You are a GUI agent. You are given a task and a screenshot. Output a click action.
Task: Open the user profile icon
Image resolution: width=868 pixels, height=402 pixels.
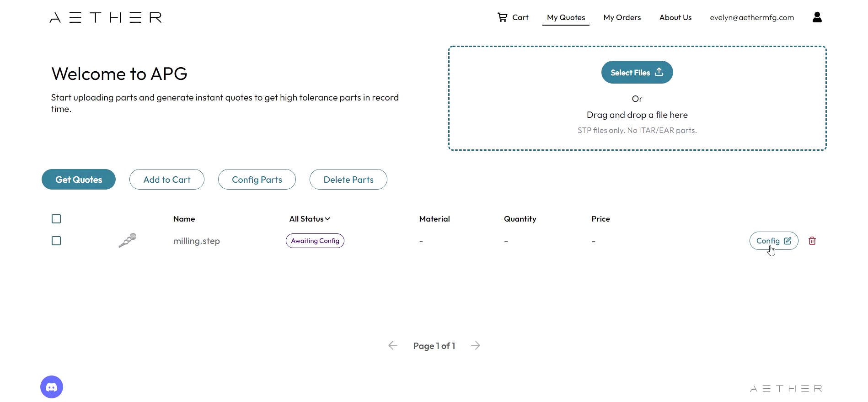coord(817,17)
